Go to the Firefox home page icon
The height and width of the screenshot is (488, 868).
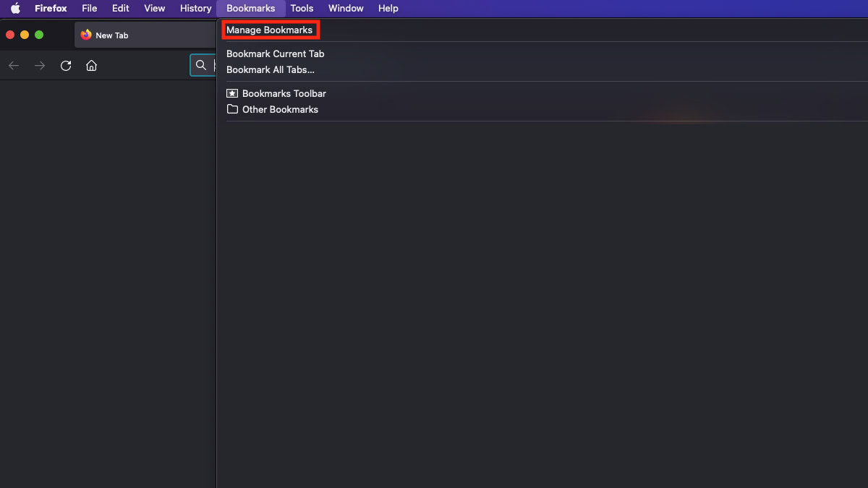[91, 66]
